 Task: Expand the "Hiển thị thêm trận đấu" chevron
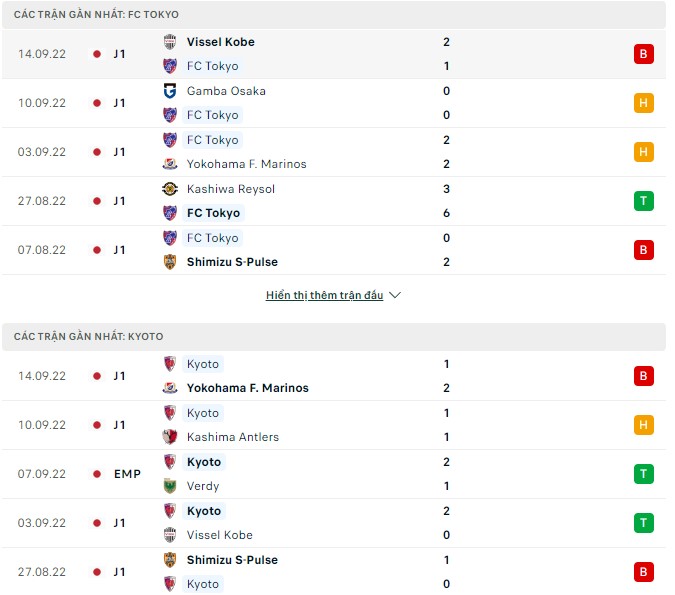tap(395, 296)
